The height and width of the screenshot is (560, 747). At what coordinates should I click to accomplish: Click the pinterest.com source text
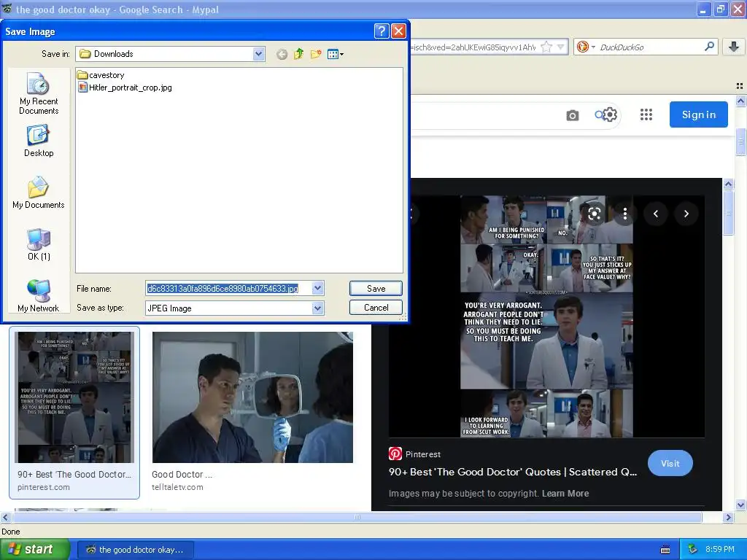43,487
